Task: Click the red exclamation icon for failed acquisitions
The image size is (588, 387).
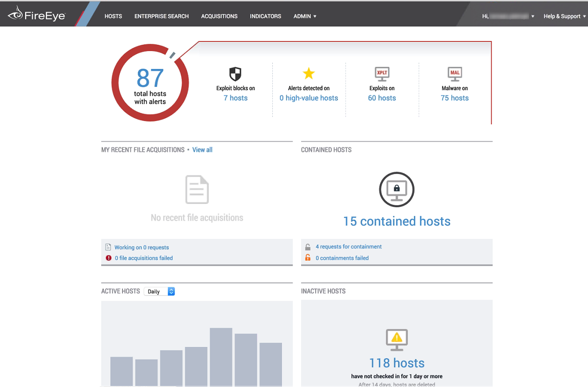Action: tap(107, 258)
